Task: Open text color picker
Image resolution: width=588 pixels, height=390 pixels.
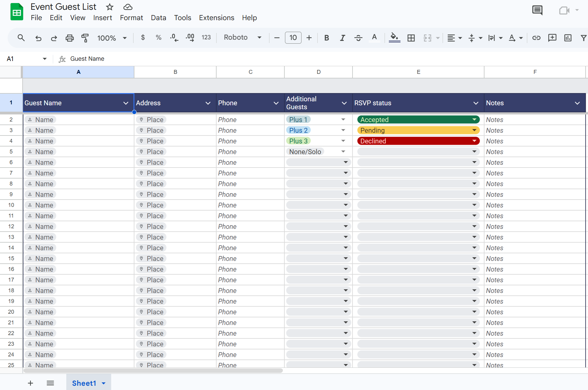Action: [374, 38]
